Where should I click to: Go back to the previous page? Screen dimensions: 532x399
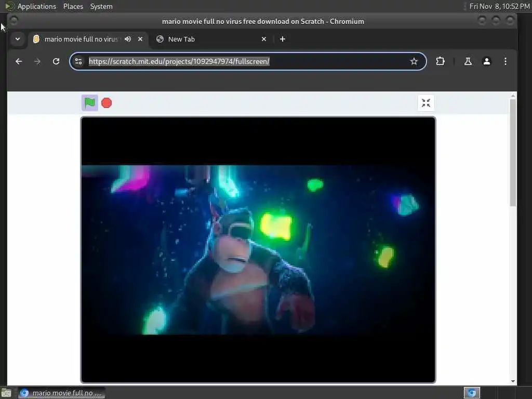(19, 61)
